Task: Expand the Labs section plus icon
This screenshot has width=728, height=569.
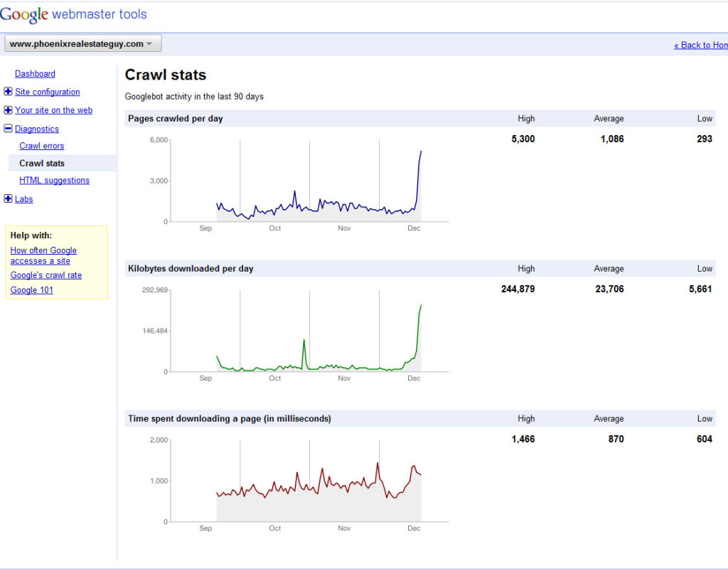Action: pos(8,199)
